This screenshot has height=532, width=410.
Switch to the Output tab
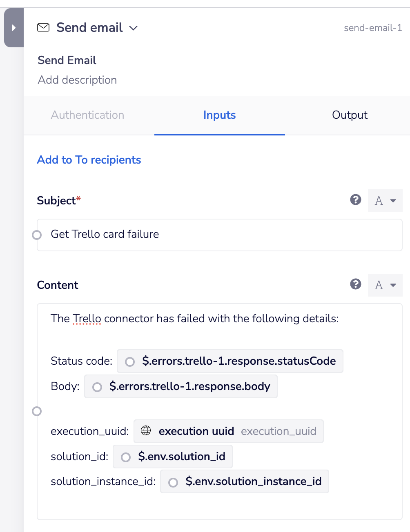click(x=350, y=115)
